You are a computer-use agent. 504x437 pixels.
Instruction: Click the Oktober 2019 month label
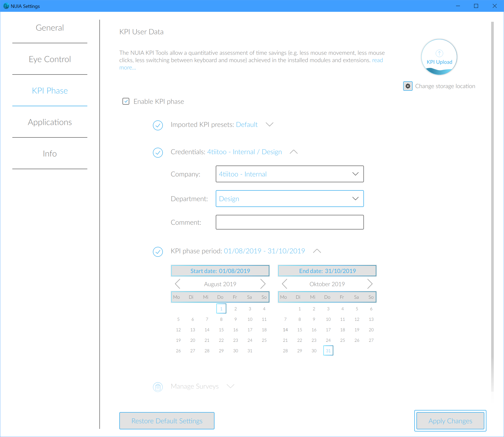327,284
